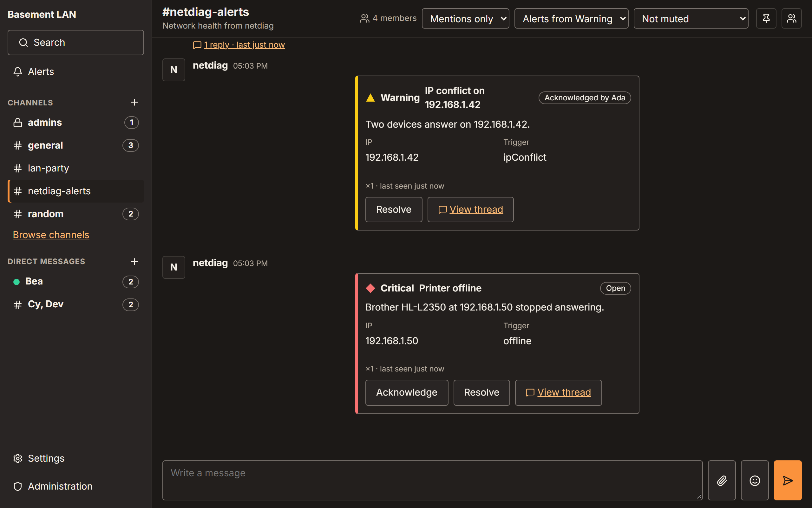Click the netdiag avatar on the Printer offline message
Image resolution: width=812 pixels, height=508 pixels.
(x=174, y=267)
